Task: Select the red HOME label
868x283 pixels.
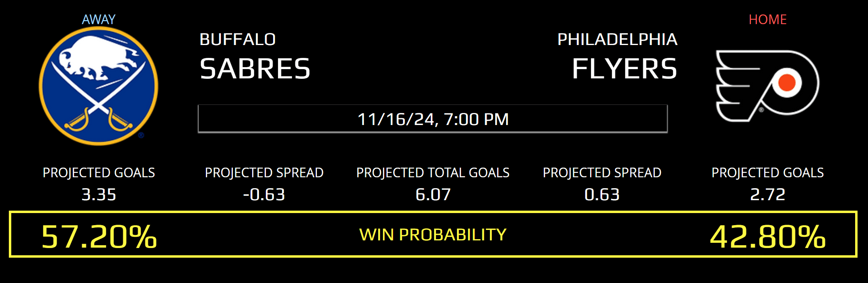Action: point(767,19)
